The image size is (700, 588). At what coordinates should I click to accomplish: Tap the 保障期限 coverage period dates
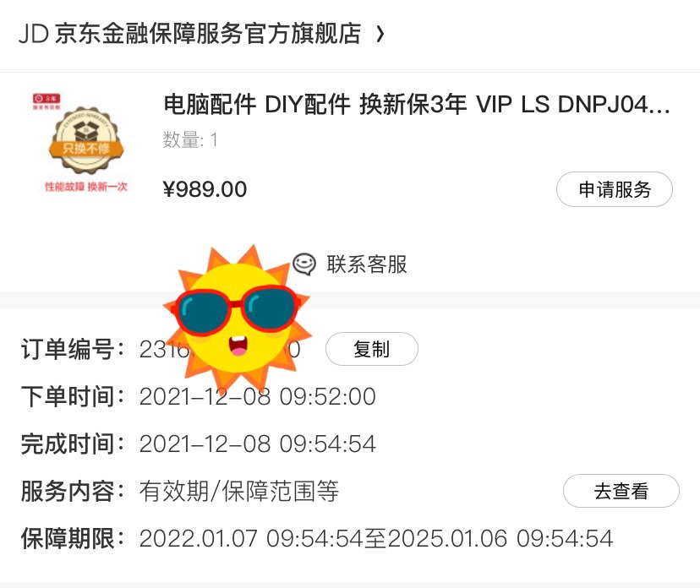pyautogui.click(x=376, y=538)
